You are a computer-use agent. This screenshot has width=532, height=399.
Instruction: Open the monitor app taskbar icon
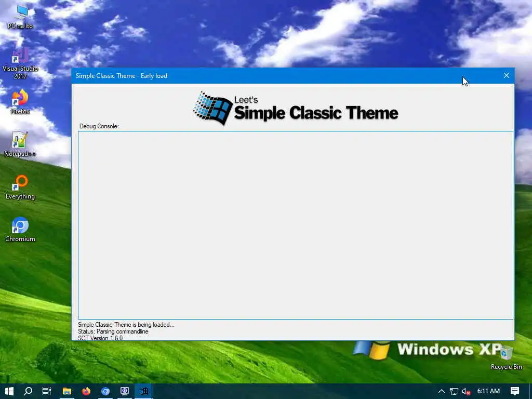pyautogui.click(x=125, y=391)
